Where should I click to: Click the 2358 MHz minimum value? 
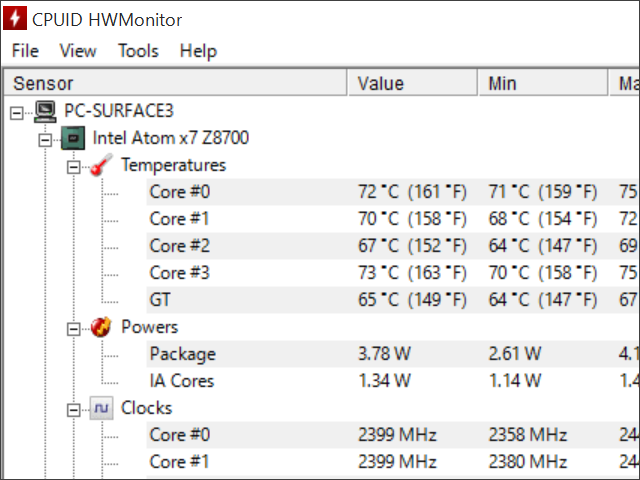528,435
